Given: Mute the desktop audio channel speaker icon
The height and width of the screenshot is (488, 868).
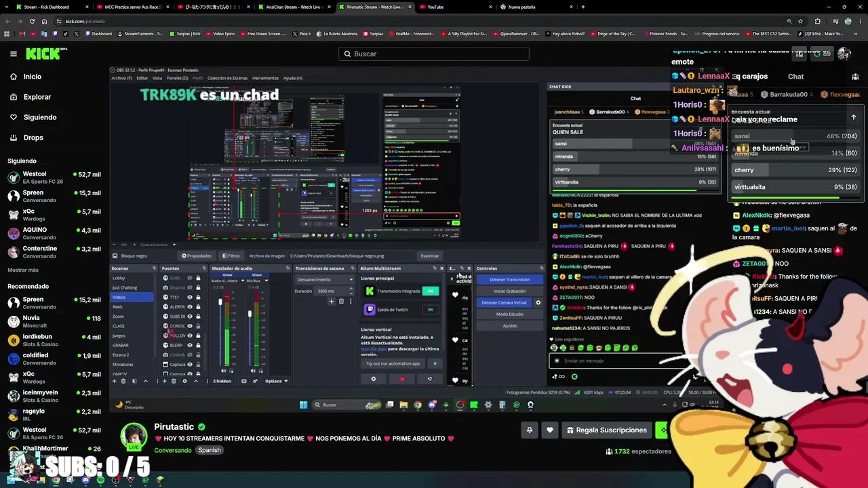Looking at the screenshot, I should [224, 371].
